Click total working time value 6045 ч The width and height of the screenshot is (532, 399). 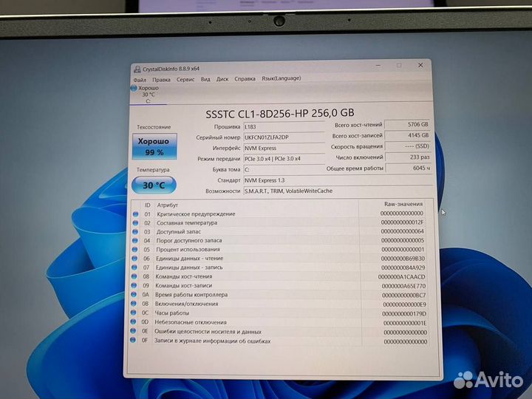pos(409,168)
